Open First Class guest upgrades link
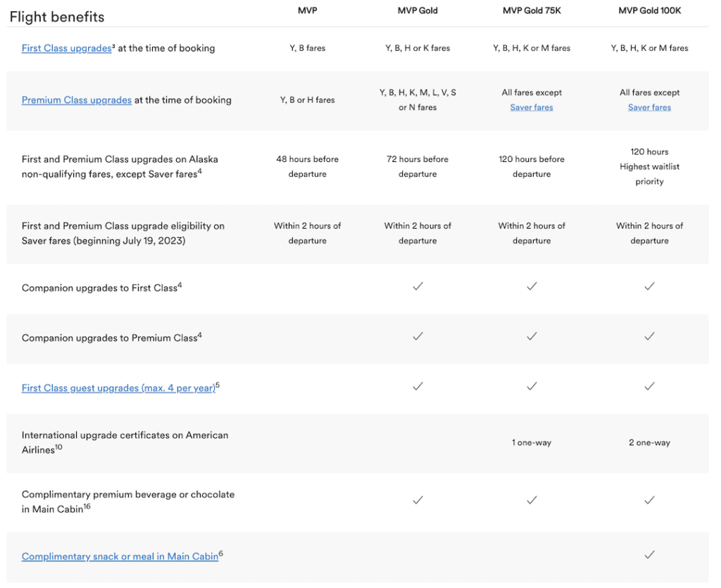This screenshot has height=588, width=721. tap(118, 388)
